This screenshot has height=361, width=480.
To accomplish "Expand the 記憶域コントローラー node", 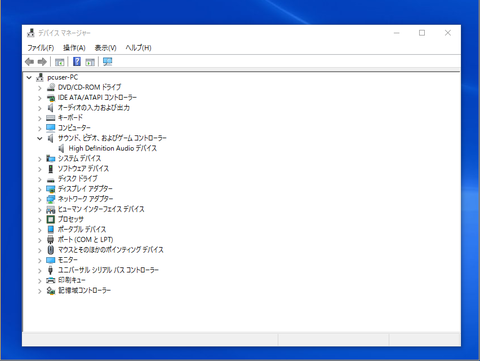I will [x=40, y=291].
